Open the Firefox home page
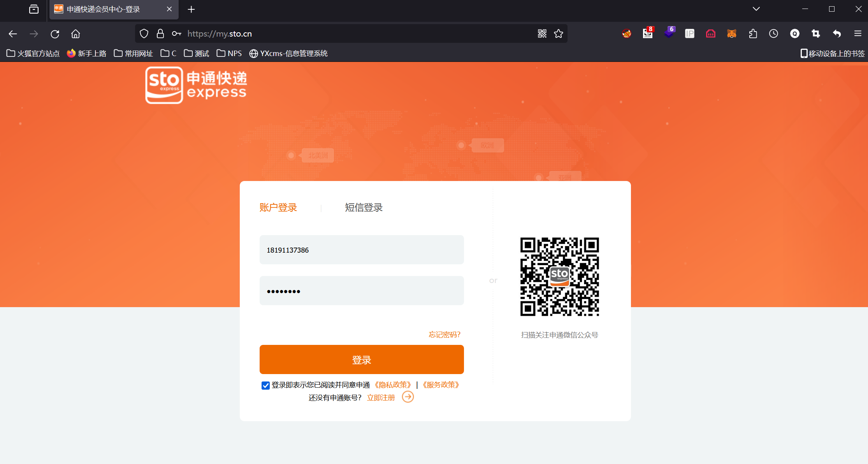 76,34
